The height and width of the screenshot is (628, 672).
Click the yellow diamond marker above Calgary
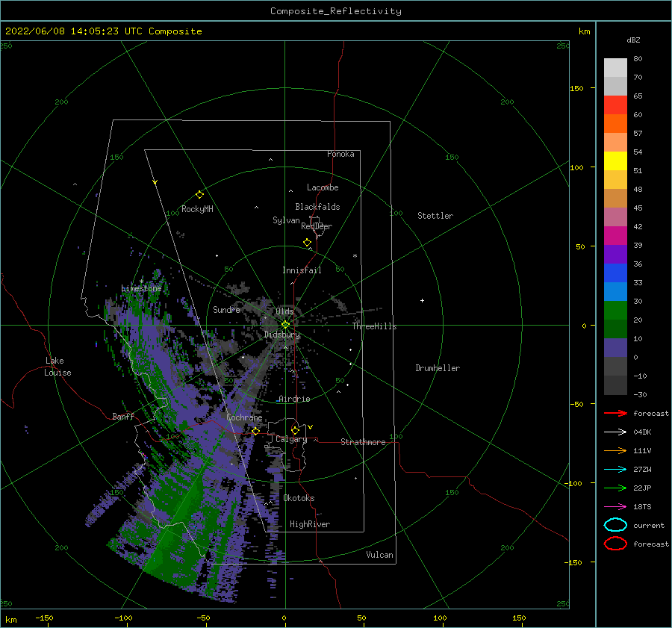295,430
